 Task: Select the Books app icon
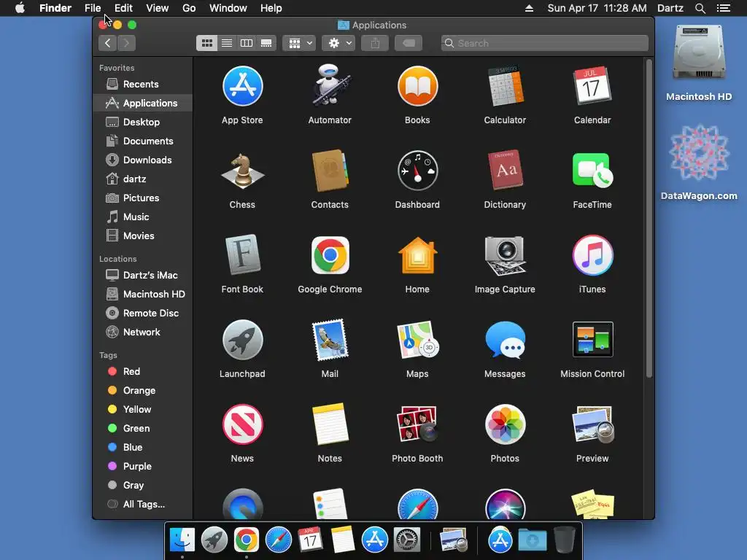pyautogui.click(x=417, y=86)
